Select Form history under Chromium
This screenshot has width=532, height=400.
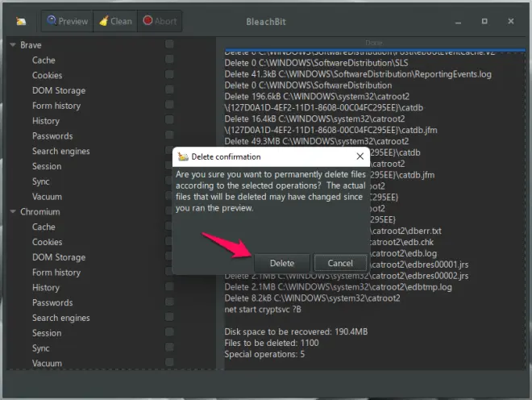coord(56,273)
